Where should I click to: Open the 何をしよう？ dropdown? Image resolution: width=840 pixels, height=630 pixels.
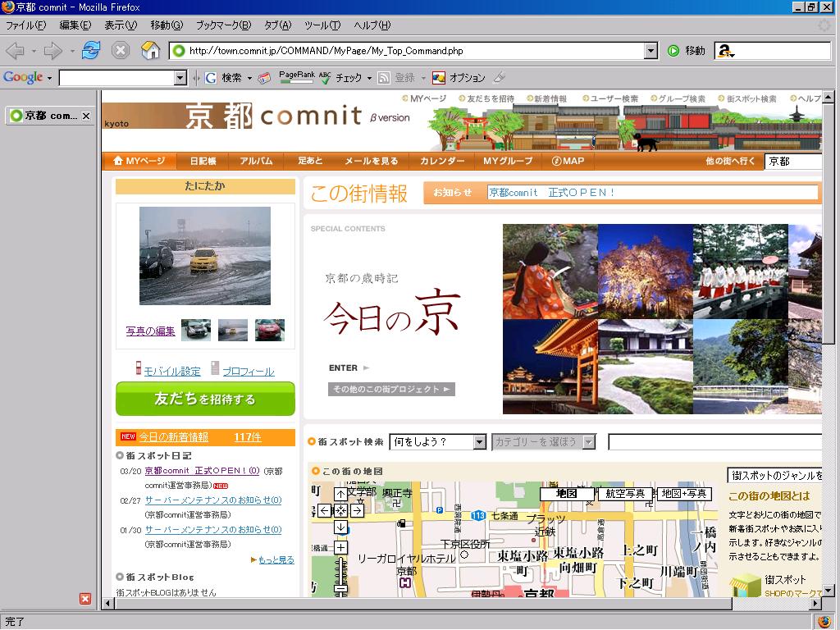tap(480, 442)
